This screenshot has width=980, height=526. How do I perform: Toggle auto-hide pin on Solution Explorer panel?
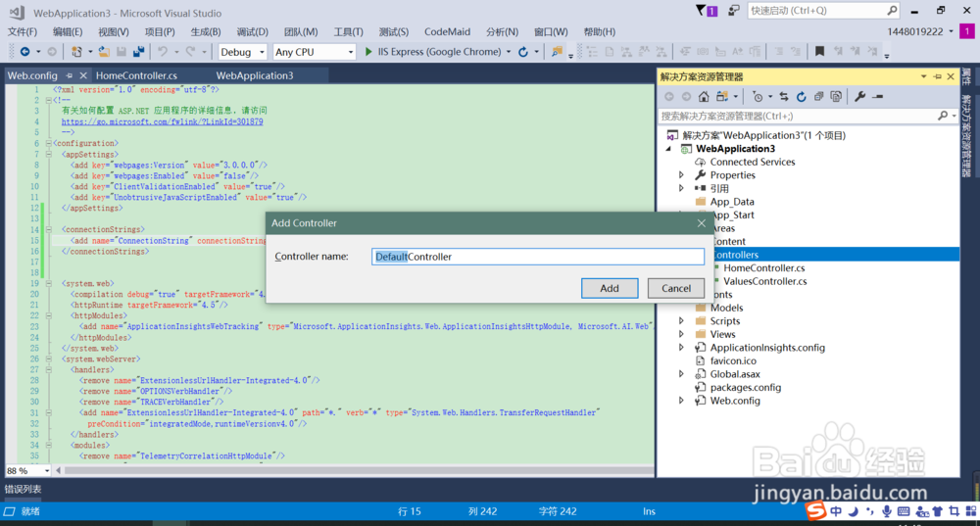pyautogui.click(x=938, y=76)
